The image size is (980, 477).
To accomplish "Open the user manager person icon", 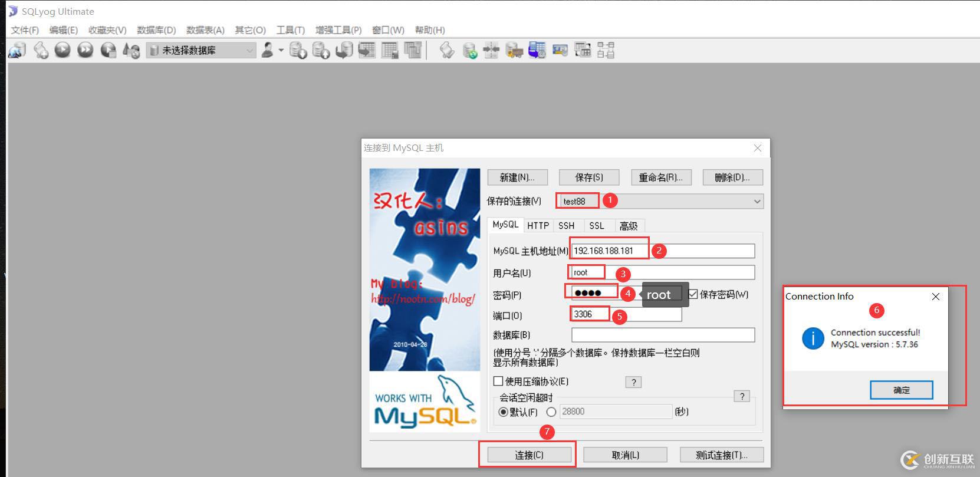I will pos(268,51).
